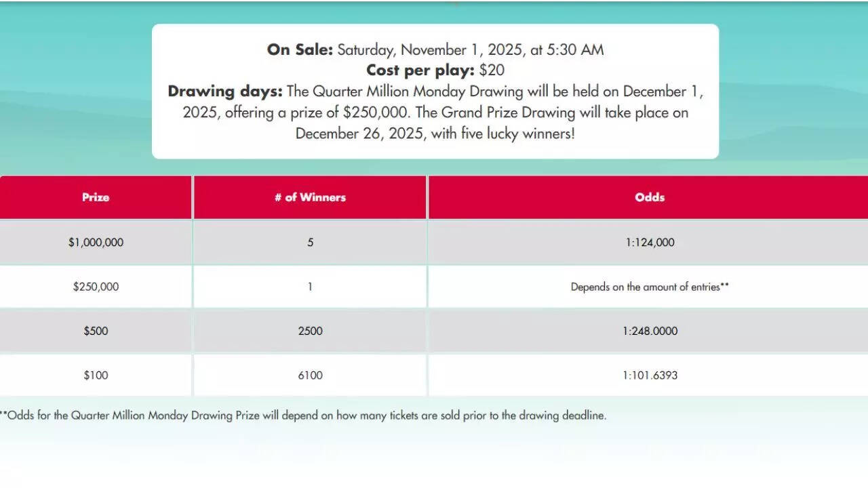Click the 1:124,000 odds cell
868x488 pixels.
[x=650, y=242]
